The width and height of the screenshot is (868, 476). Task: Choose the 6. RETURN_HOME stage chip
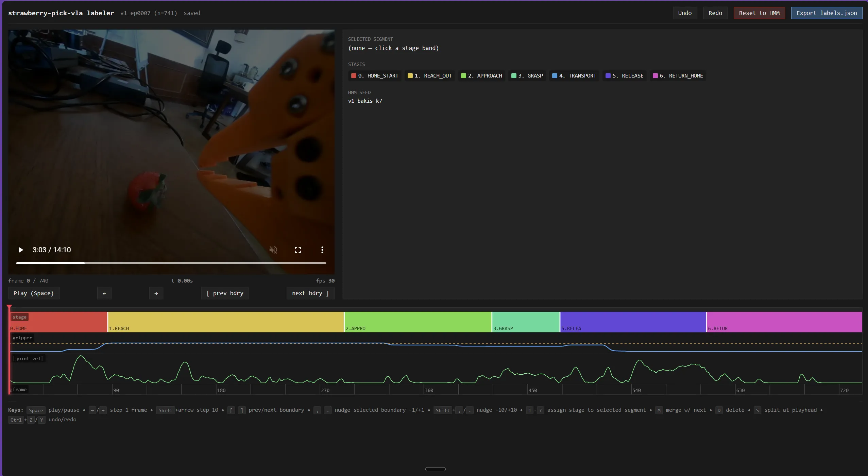[678, 76]
